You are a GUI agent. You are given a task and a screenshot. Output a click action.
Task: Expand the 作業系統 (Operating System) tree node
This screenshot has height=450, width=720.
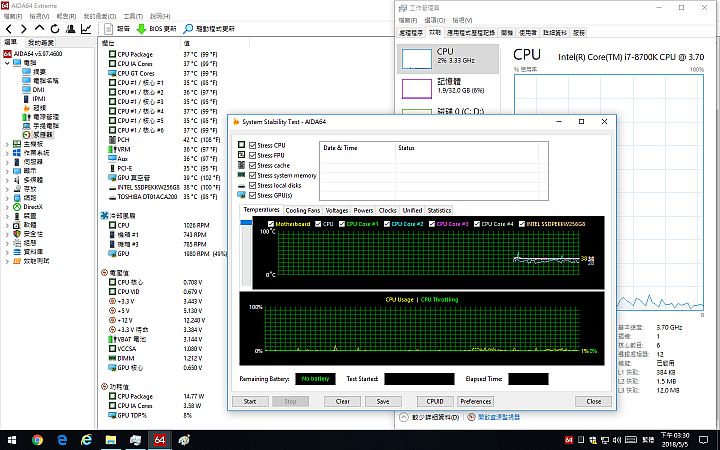coord(7,153)
